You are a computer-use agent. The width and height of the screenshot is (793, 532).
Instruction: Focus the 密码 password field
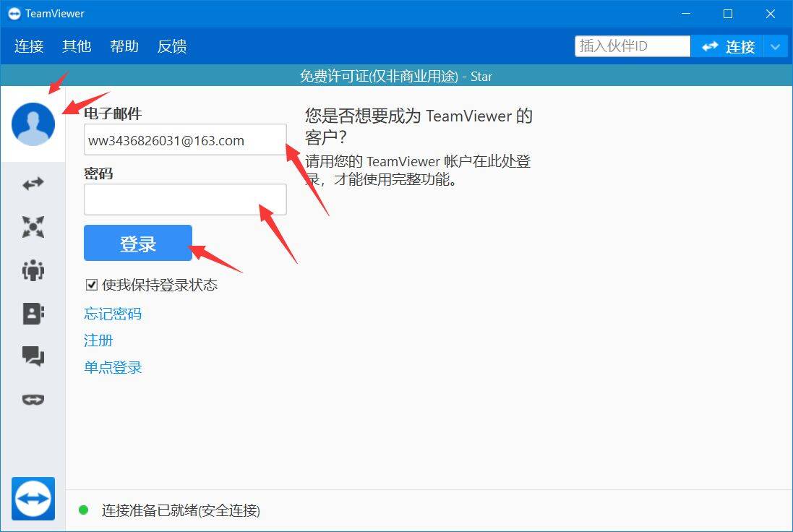185,199
